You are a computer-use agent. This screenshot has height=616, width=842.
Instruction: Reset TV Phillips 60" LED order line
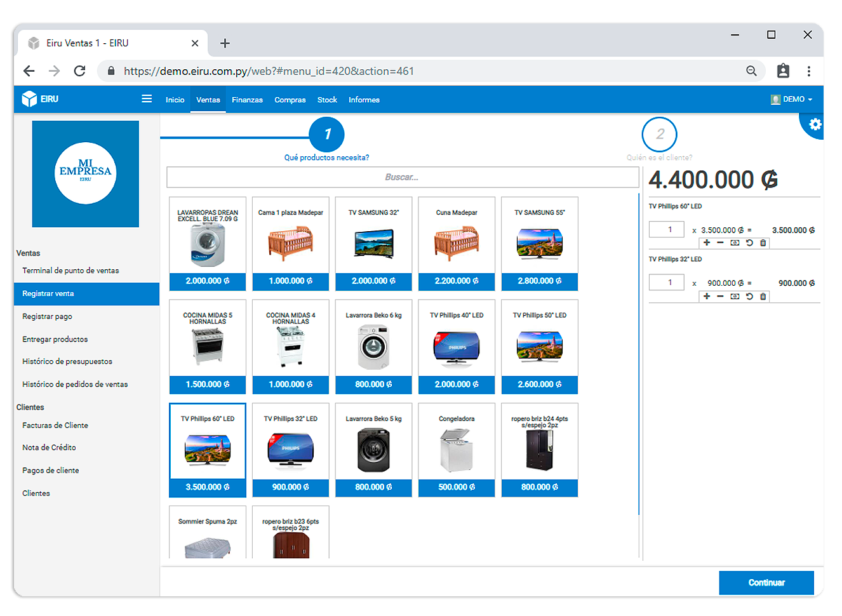click(x=749, y=243)
